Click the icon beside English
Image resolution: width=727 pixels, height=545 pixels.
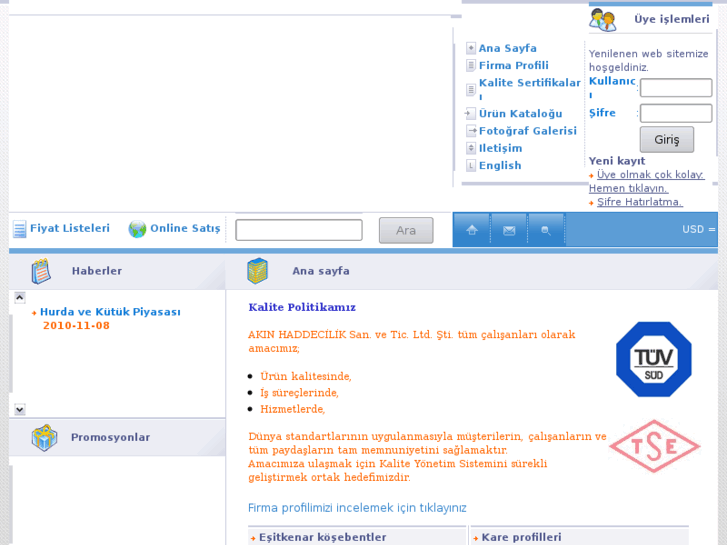(x=471, y=165)
